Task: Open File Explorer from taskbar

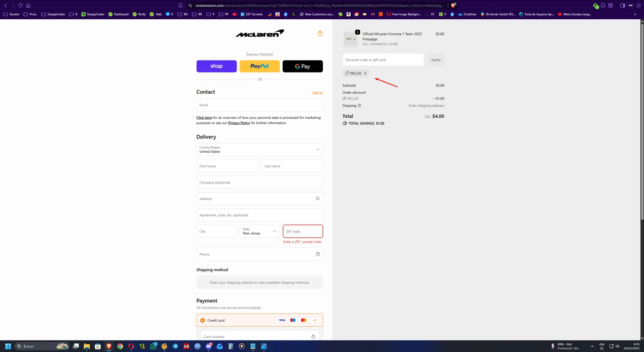Action: (87, 346)
